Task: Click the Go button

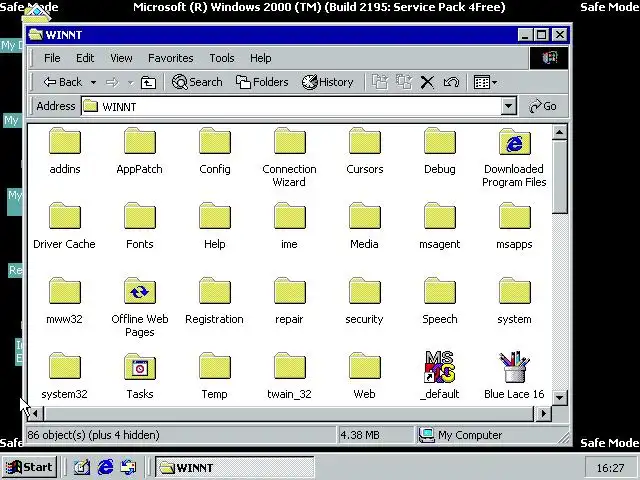Action: (542, 106)
